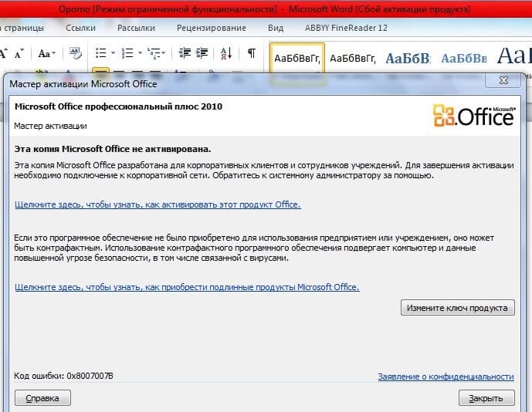
Task: Click the Закрыть button in the dialog
Action: [486, 398]
